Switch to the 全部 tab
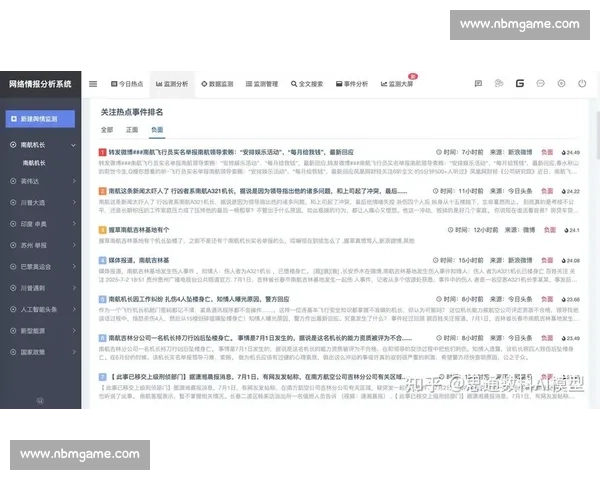Image resolution: width=600 pixels, height=480 pixels. pyautogui.click(x=107, y=130)
